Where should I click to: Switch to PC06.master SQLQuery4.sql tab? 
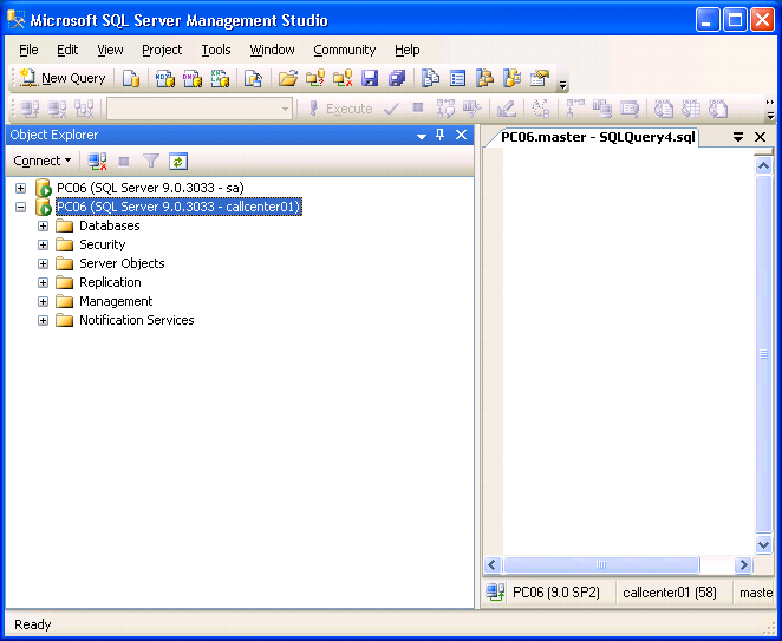598,137
